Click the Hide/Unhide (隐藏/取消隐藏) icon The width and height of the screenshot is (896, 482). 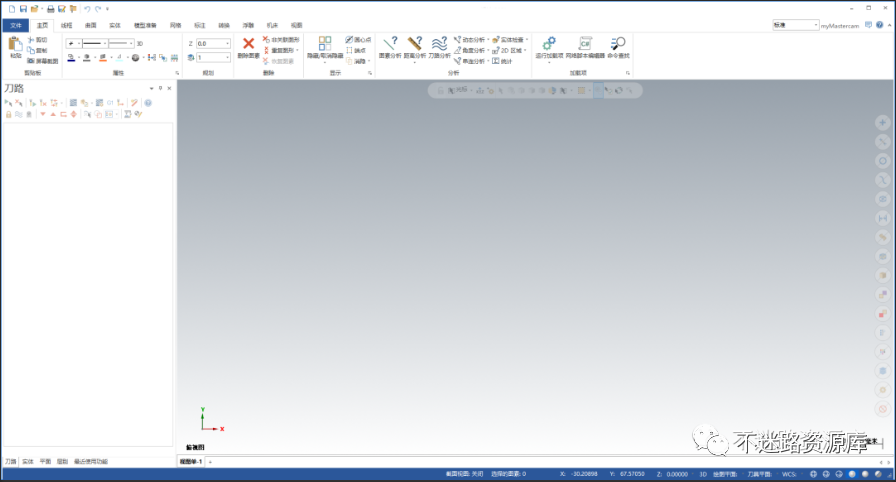pyautogui.click(x=325, y=43)
